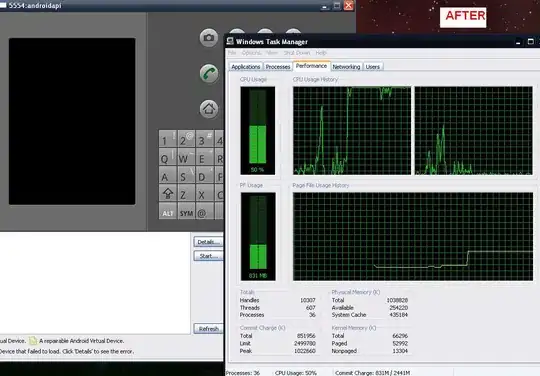Tap the Q key on emulator keyboard
This screenshot has width=540, height=376.
pos(168,157)
